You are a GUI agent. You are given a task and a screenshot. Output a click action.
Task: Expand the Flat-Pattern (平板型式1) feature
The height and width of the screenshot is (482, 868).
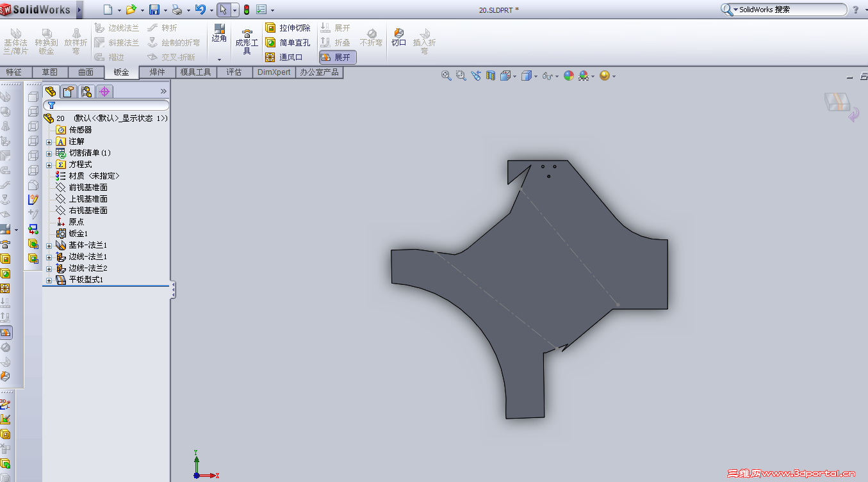49,280
